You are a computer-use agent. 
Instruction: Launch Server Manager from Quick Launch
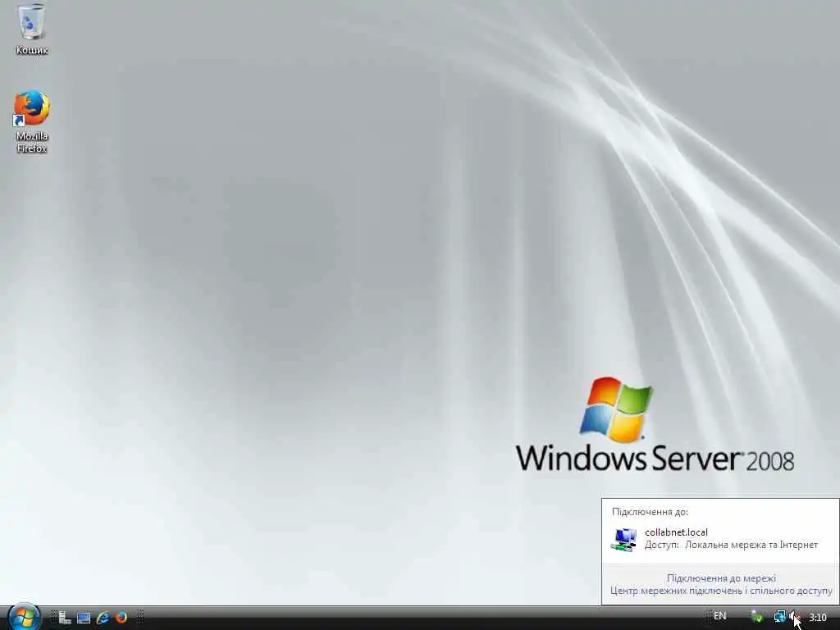65,618
